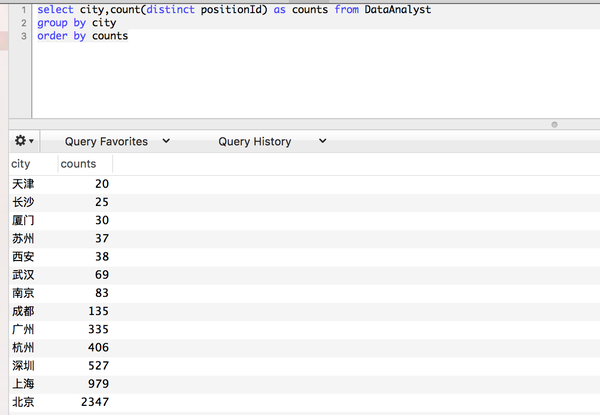The height and width of the screenshot is (415, 600).
Task: Select the 厦门 city cell
Action: [23, 220]
